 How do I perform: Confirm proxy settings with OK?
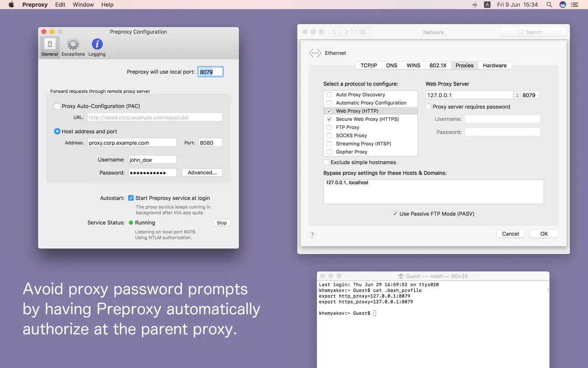tap(544, 233)
